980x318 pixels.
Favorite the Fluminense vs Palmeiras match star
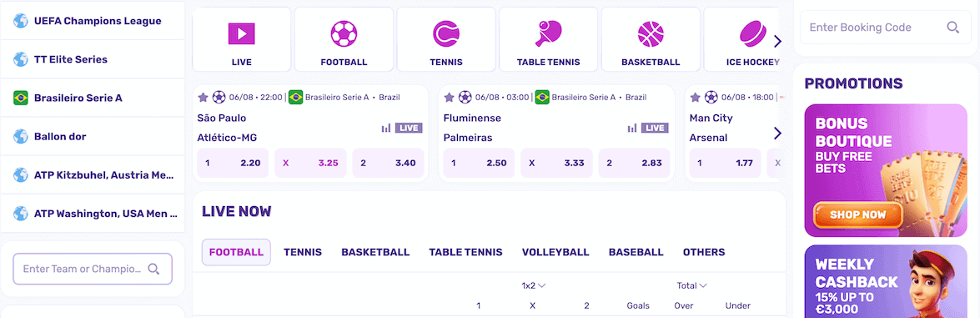(449, 97)
